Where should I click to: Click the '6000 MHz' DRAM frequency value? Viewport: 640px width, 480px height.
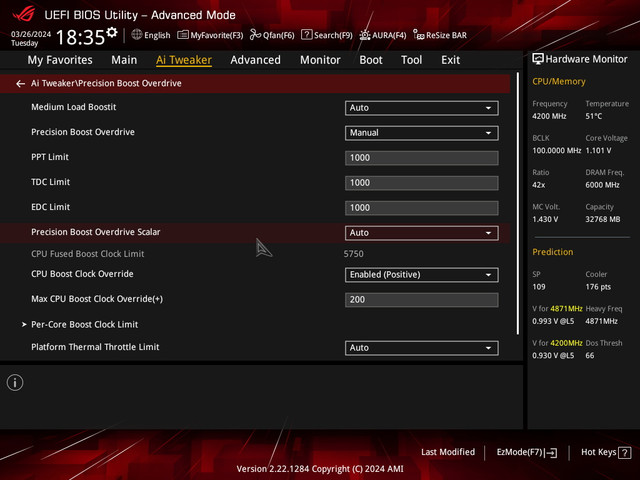pos(602,185)
